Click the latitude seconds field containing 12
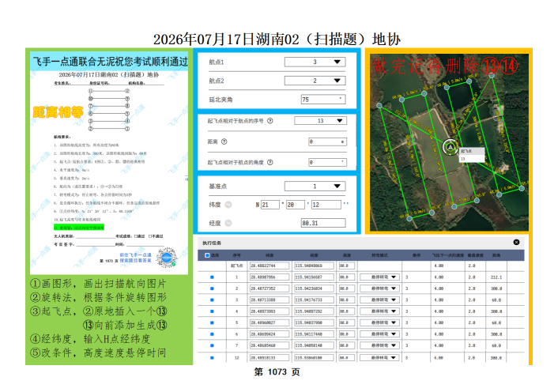Screen dimensions: 554x392 pos(326,205)
